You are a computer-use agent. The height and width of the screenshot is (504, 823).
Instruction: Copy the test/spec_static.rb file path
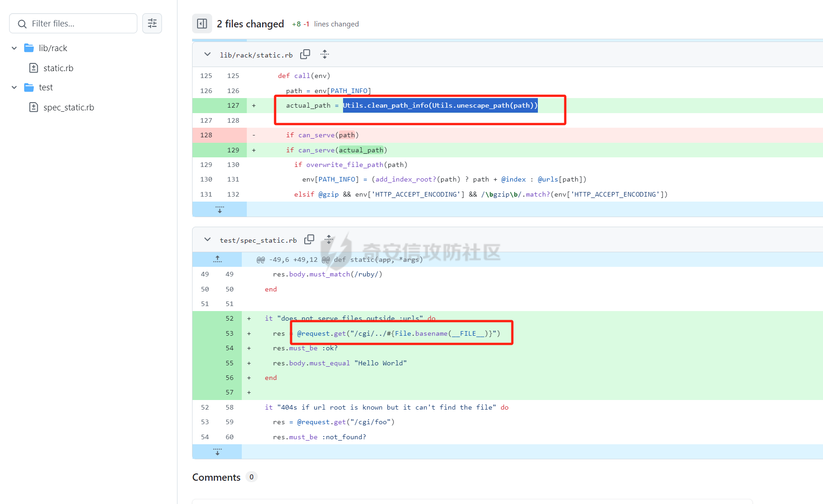point(309,239)
